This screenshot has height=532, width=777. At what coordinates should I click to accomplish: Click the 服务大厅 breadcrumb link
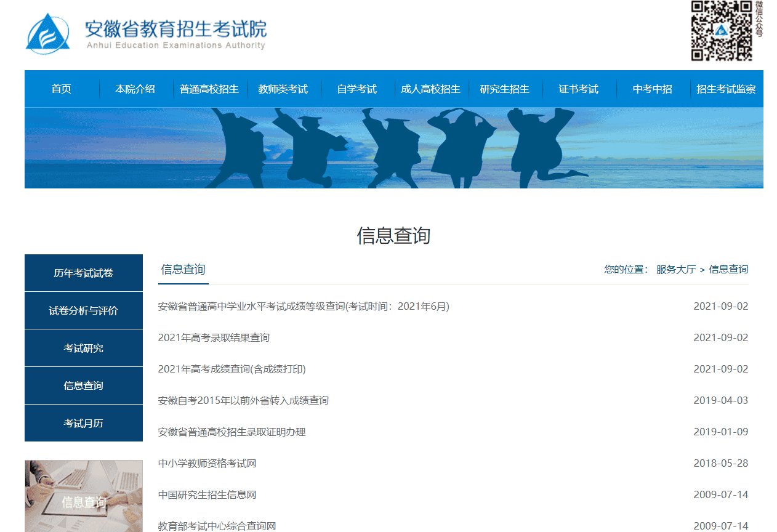coord(676,270)
